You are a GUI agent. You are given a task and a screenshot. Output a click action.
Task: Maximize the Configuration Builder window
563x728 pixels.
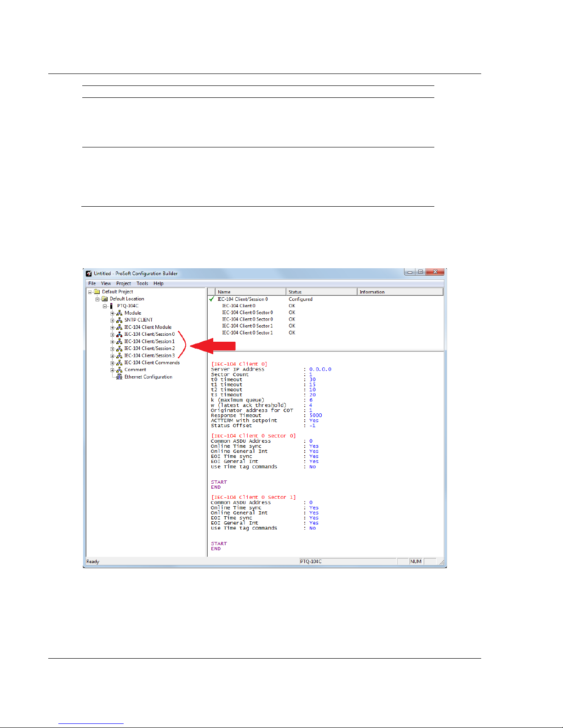[421, 272]
